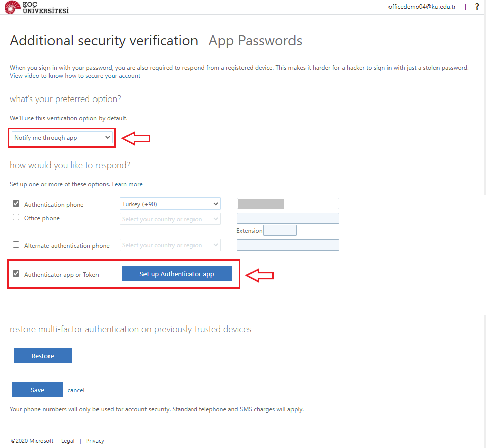The image size is (486, 448).
Task: Toggle the Authentication phone checkbox
Action: coord(16,204)
